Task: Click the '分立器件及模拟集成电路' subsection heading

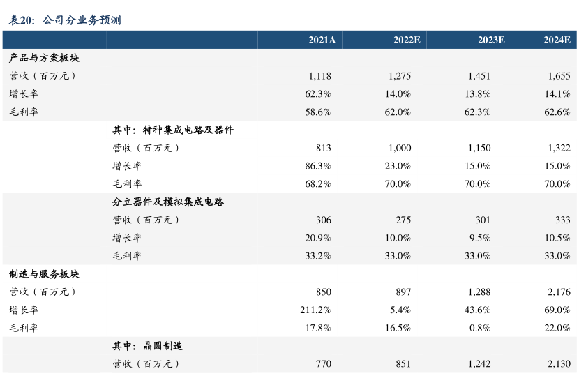Action: pyautogui.click(x=168, y=202)
